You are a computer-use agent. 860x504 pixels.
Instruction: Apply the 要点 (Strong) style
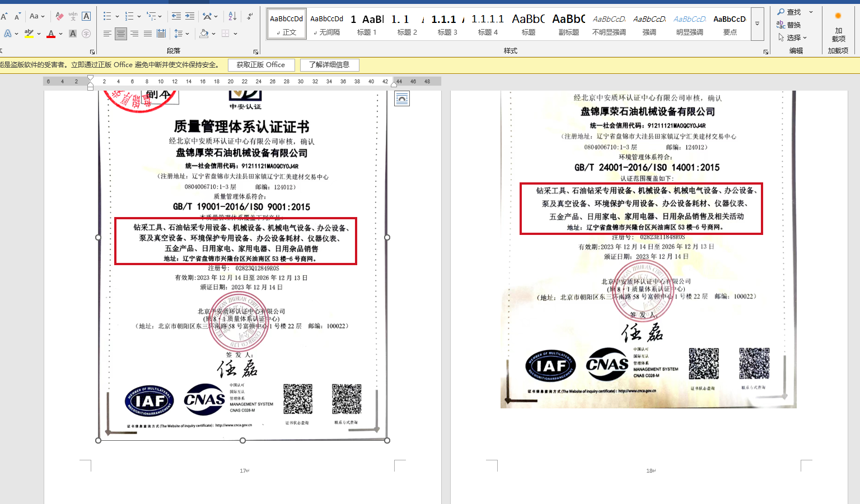[730, 24]
